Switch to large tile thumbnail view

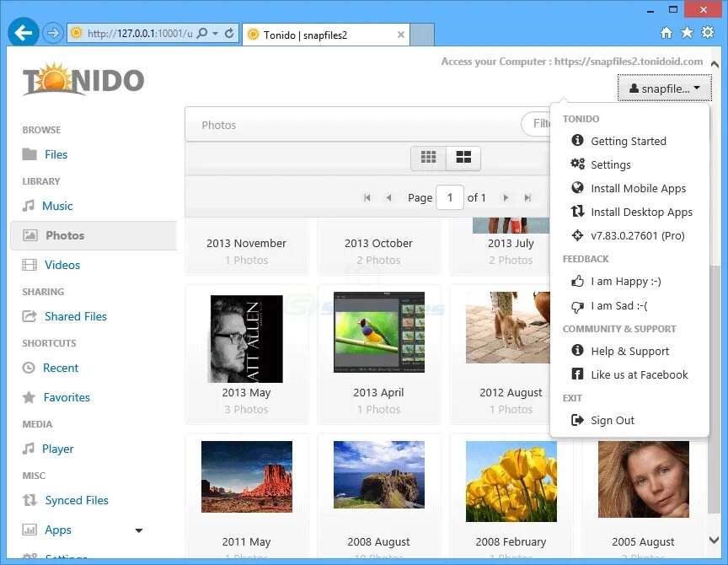point(463,158)
